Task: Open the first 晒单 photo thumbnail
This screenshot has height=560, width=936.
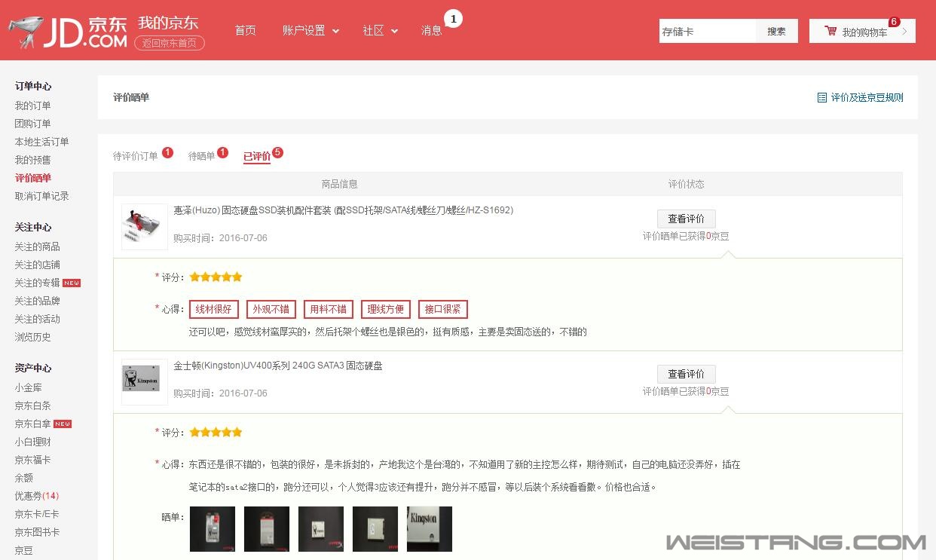Action: point(213,529)
